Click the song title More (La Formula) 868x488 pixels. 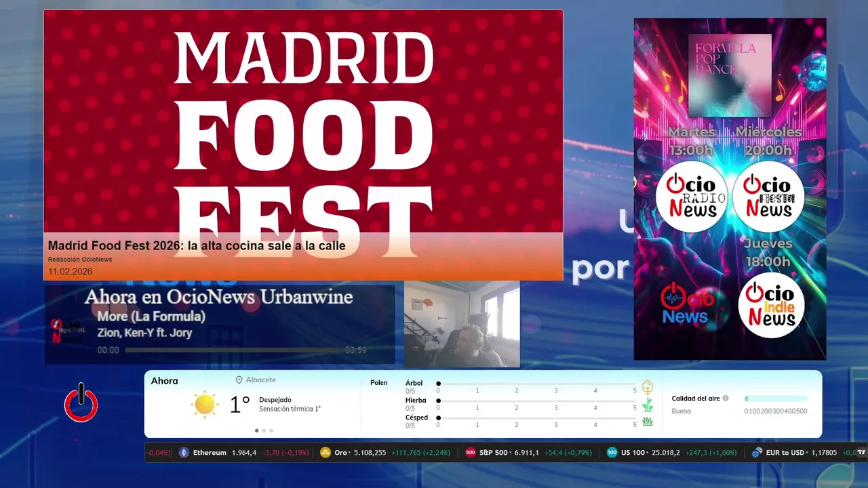[151, 317]
